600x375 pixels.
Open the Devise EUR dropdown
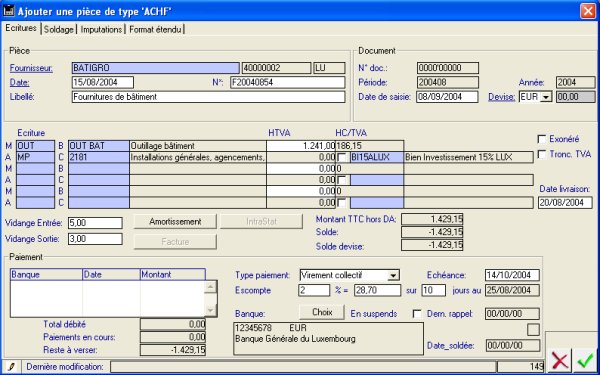click(x=546, y=97)
